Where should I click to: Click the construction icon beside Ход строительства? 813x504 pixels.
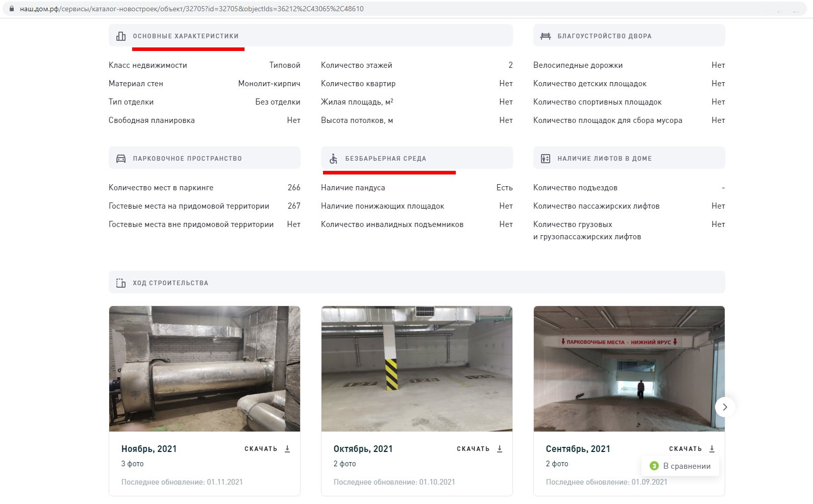click(121, 283)
